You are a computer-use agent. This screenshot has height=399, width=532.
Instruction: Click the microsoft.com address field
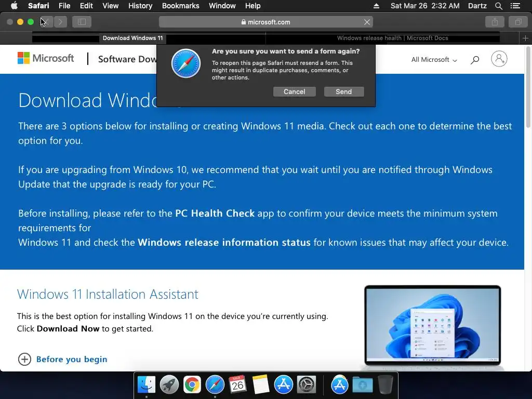pyautogui.click(x=265, y=22)
